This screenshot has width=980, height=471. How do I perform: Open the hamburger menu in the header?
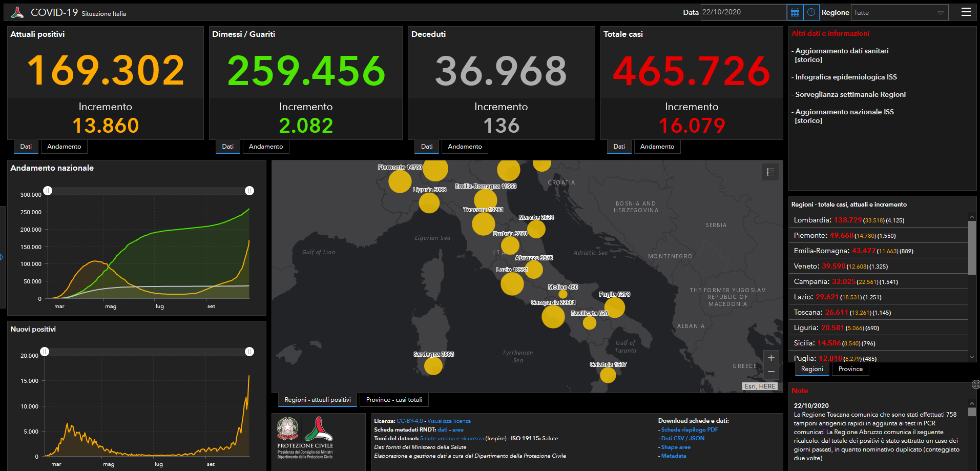click(x=966, y=12)
